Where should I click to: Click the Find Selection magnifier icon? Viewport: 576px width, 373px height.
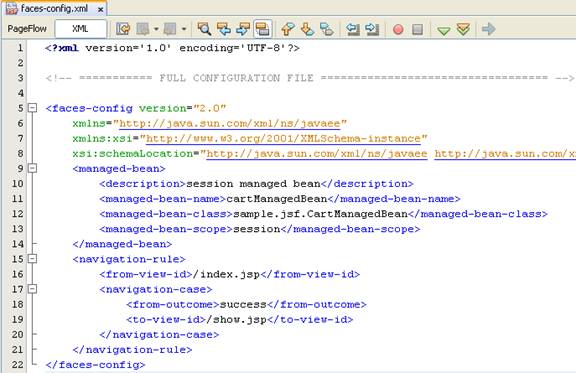(204, 29)
